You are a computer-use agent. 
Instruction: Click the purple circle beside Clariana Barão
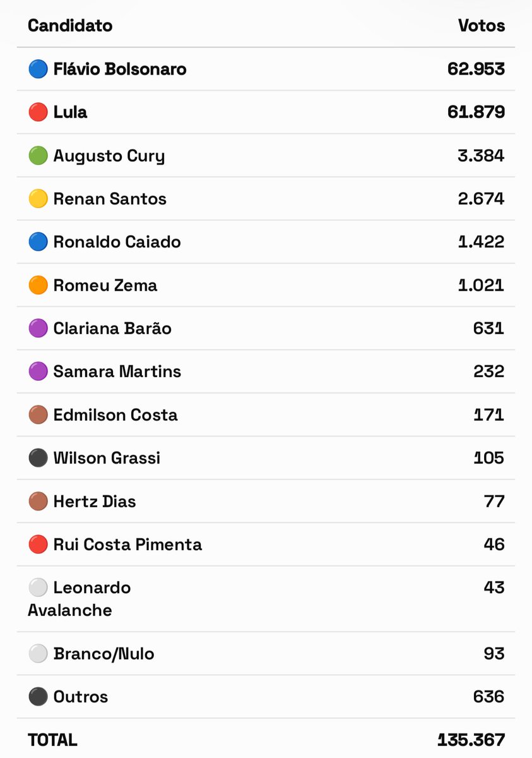pyautogui.click(x=38, y=328)
